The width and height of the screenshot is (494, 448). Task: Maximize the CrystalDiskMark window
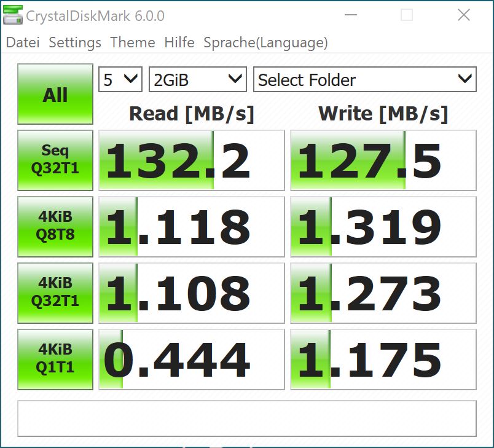tap(406, 15)
